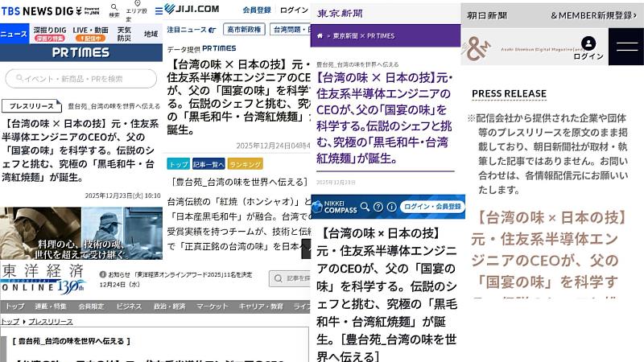Click the ログイン・会員登録 button on Nikkei Compass
Image resolution: width=644 pixels, height=362 pixels.
click(x=432, y=207)
